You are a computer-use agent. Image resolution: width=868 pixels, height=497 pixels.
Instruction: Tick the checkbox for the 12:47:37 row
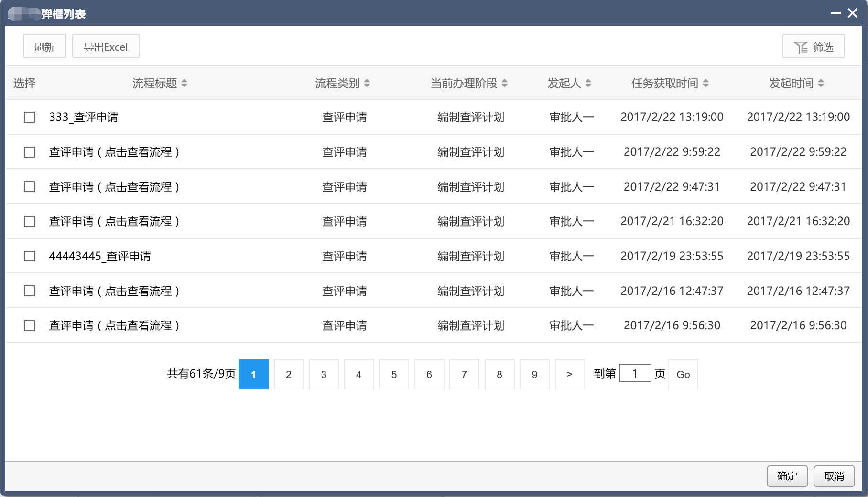[x=30, y=291]
